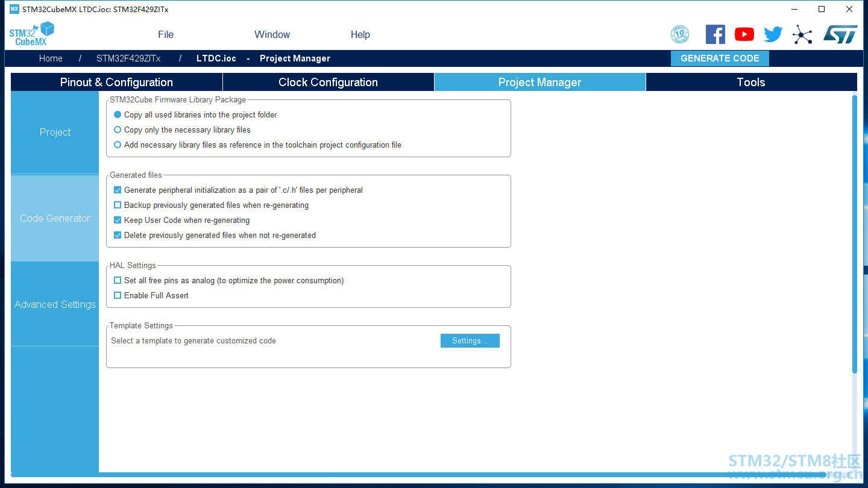
Task: Minimize the STM32CubeMX window
Action: point(794,9)
